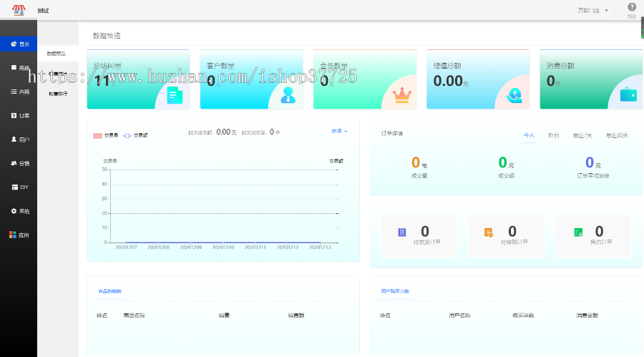Select 销售排行 in the submenu

coord(58,94)
